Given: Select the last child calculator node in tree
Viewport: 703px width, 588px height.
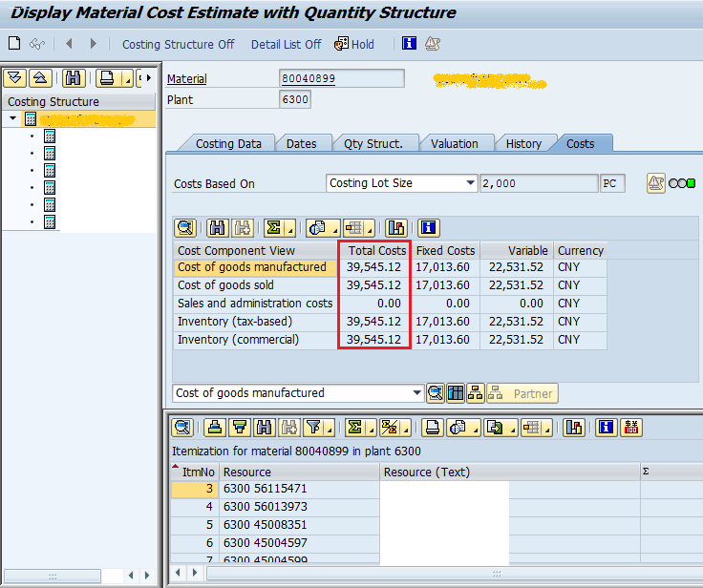Looking at the screenshot, I should coord(50,221).
